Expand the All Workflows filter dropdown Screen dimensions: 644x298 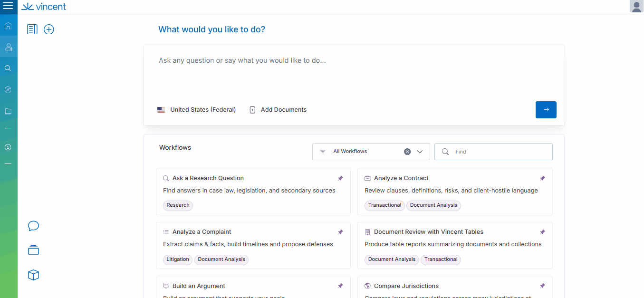(x=420, y=152)
